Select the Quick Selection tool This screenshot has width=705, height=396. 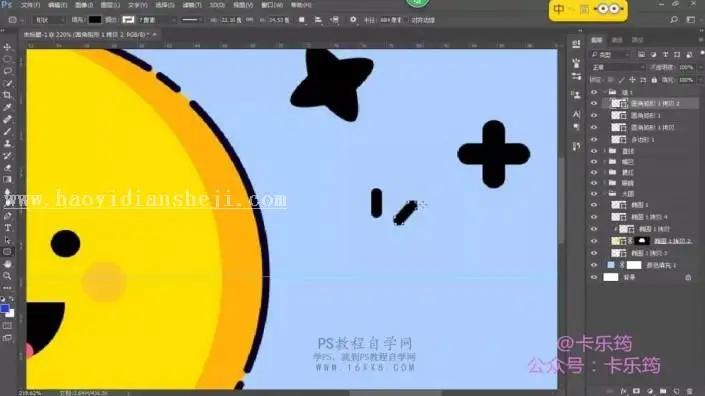[7, 83]
